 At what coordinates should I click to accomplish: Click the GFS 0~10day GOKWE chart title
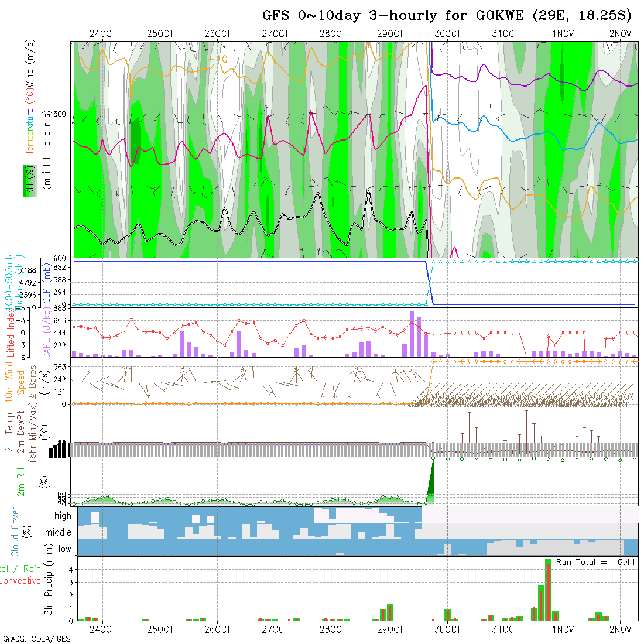point(447,16)
